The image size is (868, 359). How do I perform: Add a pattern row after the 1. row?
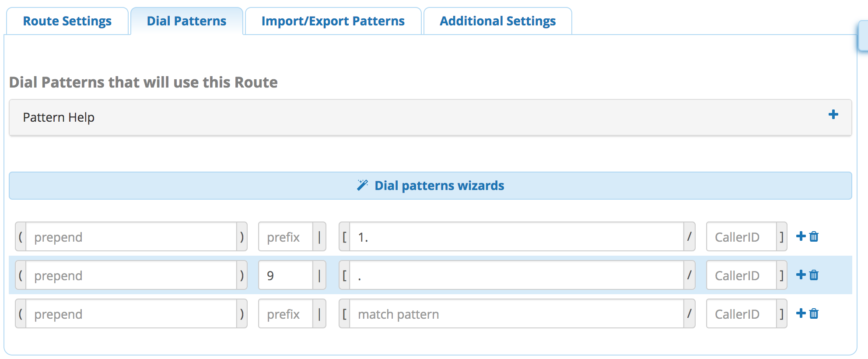(x=801, y=236)
